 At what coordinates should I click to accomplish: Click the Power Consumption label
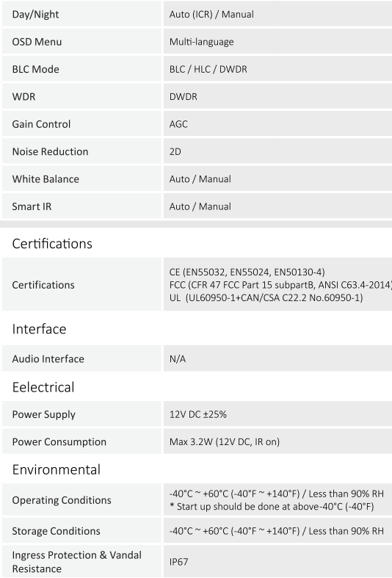tap(59, 441)
